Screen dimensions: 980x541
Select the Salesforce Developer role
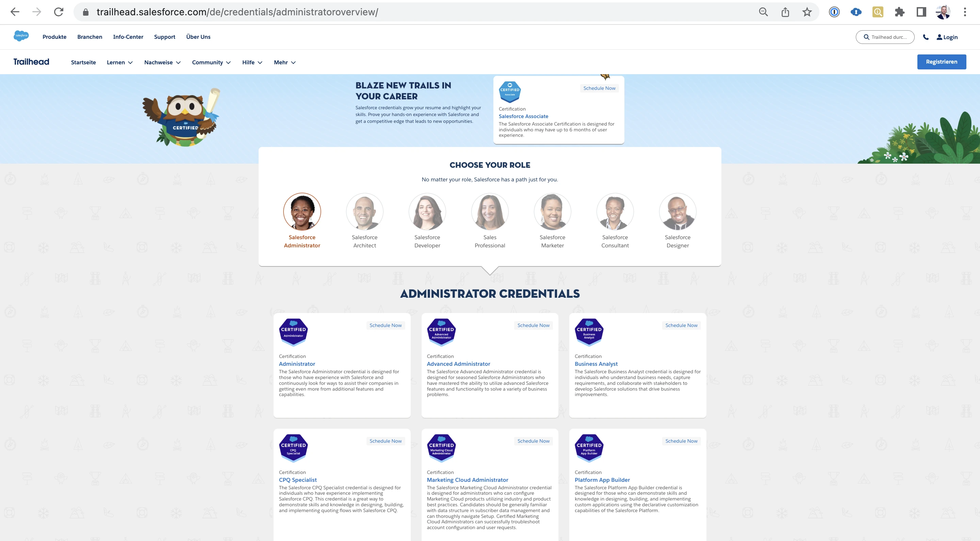pyautogui.click(x=427, y=221)
